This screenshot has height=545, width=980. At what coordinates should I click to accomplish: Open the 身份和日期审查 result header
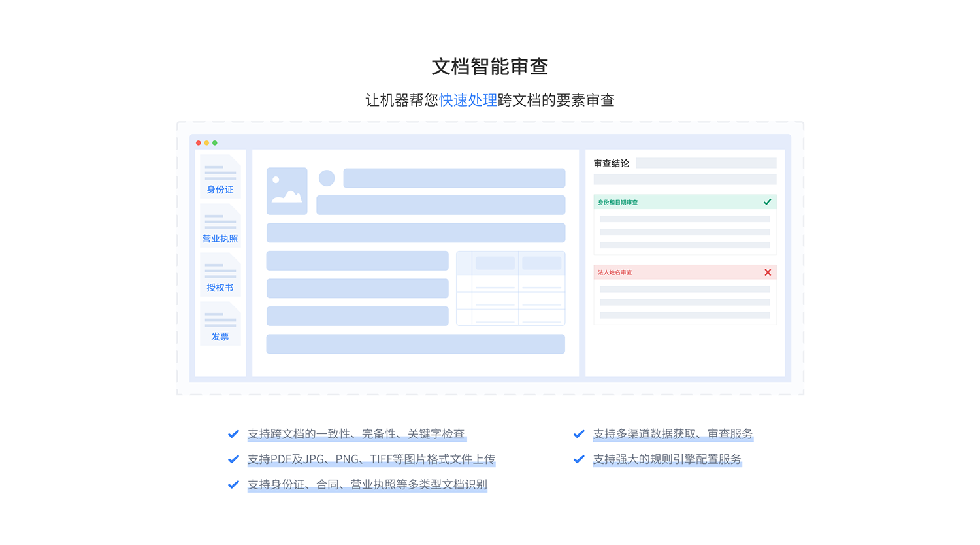point(685,202)
